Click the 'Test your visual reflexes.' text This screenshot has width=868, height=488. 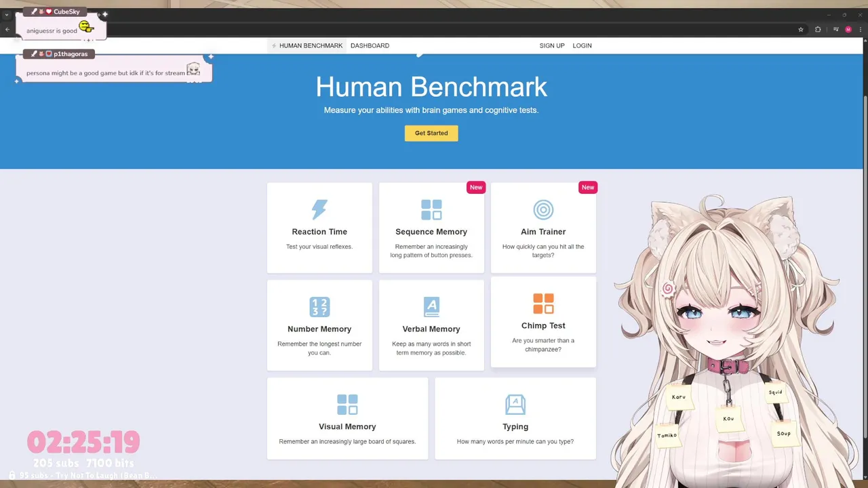(x=319, y=247)
